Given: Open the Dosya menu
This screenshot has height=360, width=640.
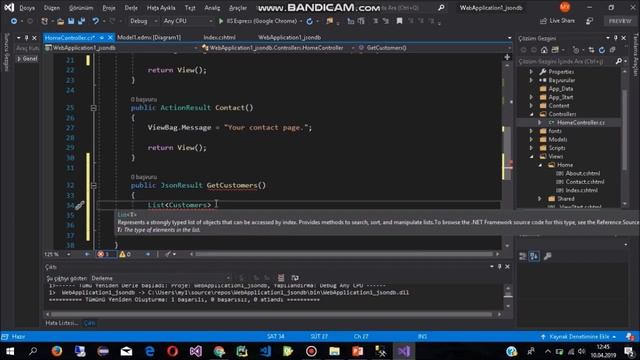Looking at the screenshot, I should click(27, 8).
